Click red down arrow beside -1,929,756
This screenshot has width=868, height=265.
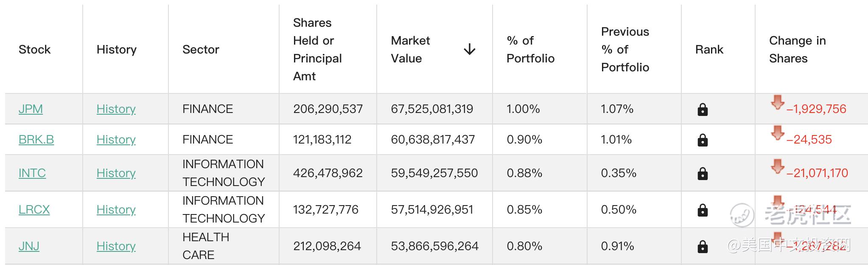coord(778,103)
